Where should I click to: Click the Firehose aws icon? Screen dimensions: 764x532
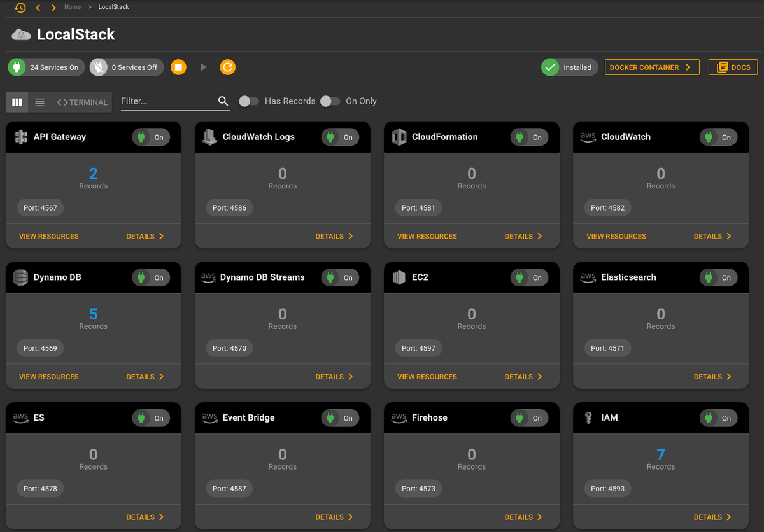399,418
